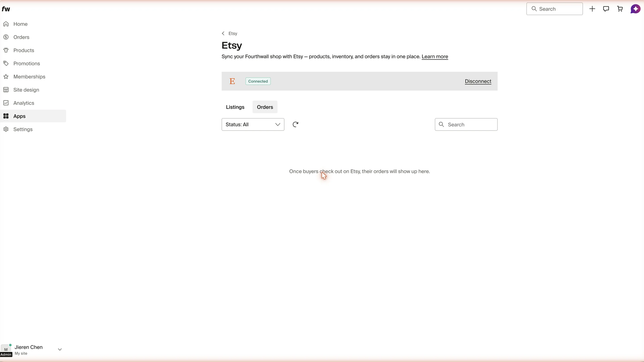The image size is (644, 362).
Task: Click the Home house icon
Action: click(6, 24)
